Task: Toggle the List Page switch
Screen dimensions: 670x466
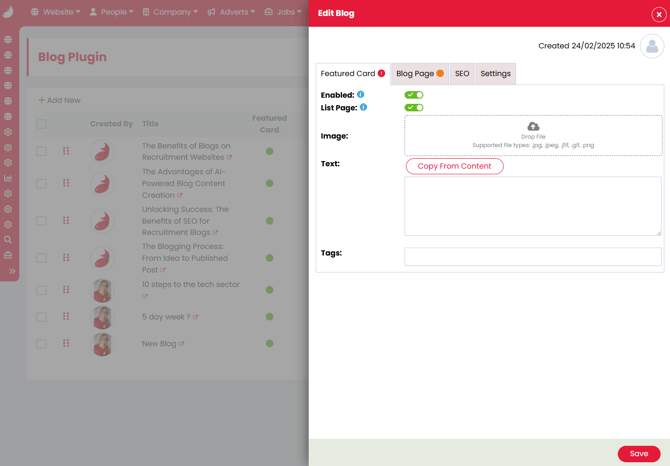Action: [413, 107]
